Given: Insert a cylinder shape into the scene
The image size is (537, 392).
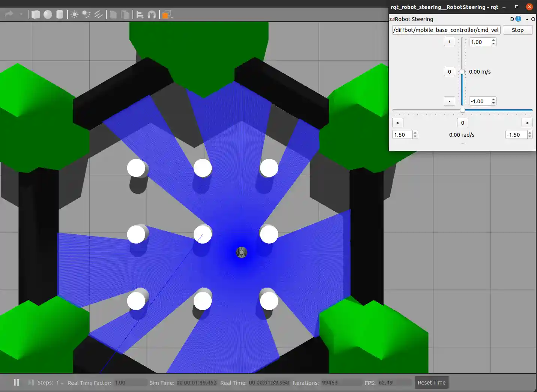Looking at the screenshot, I should coord(59,15).
